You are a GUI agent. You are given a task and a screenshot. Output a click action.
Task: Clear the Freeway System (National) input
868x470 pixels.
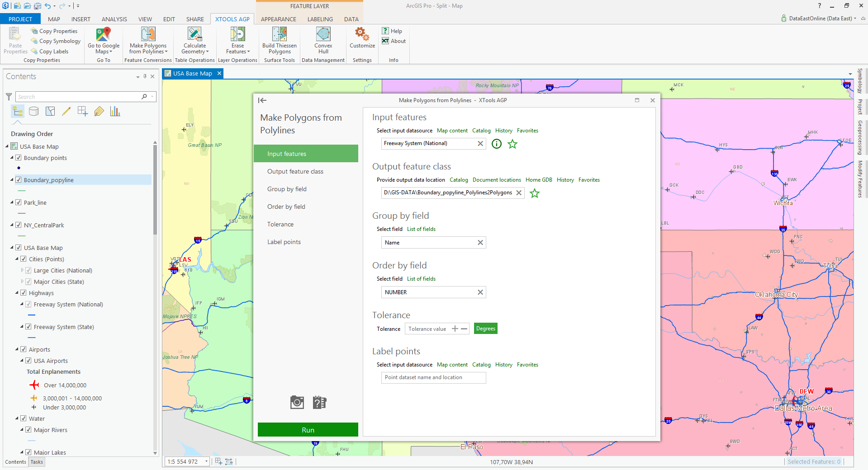point(480,143)
